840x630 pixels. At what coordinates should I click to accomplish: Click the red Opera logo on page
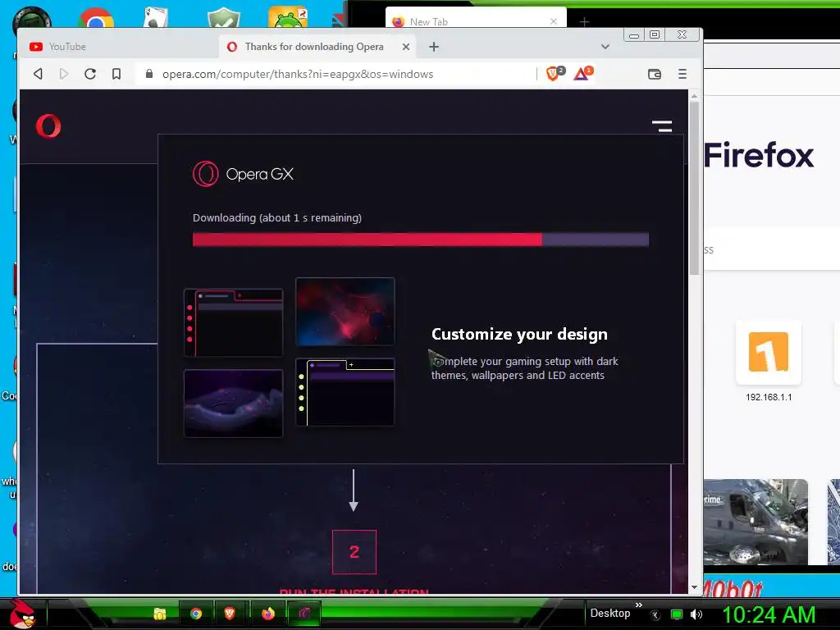point(48,126)
